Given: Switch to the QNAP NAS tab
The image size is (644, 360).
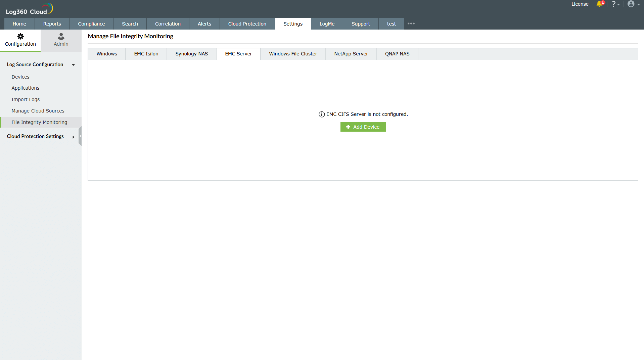Looking at the screenshot, I should 397,54.
